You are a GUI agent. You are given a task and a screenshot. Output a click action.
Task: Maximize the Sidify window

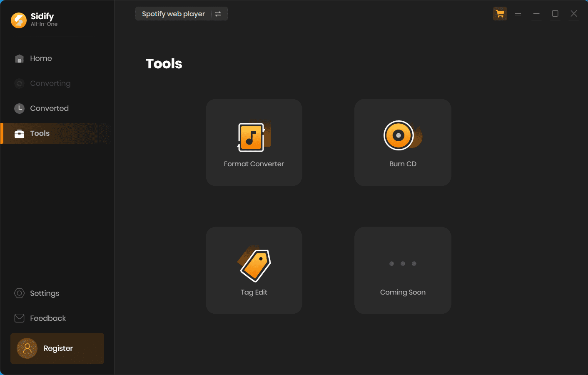click(x=555, y=14)
